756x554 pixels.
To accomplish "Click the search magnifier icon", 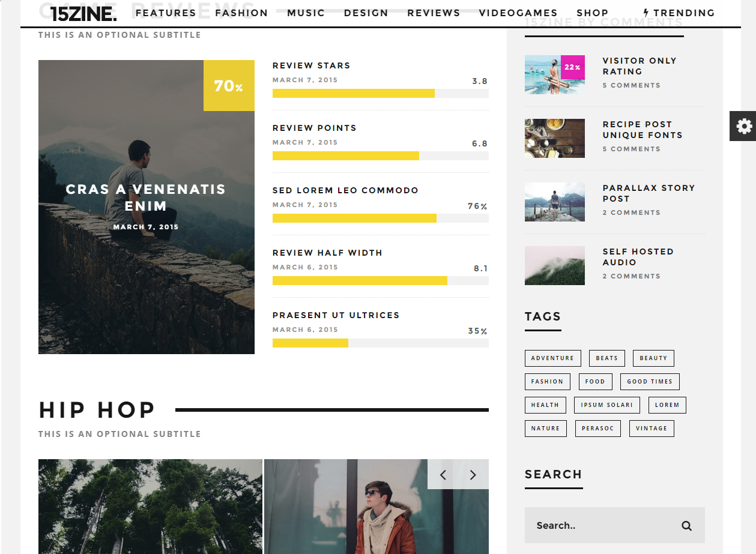I will (686, 526).
